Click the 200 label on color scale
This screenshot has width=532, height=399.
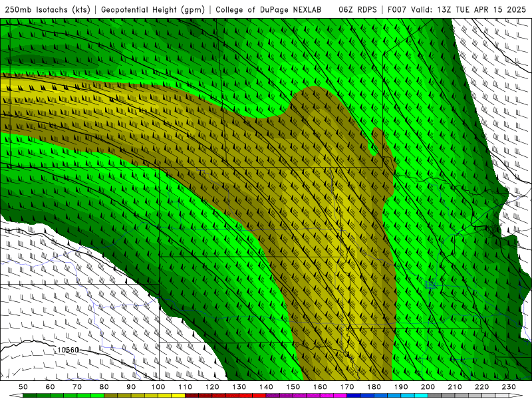[x=428, y=387]
